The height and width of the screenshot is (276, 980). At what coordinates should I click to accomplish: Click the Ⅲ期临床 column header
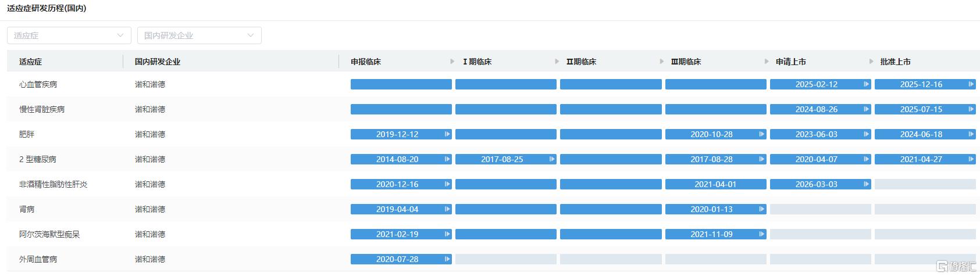686,62
